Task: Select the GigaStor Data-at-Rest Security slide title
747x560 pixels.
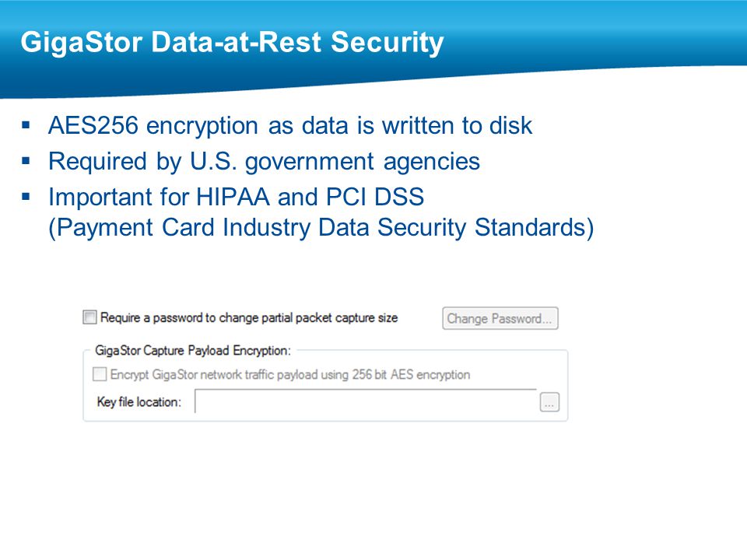Action: pos(232,42)
